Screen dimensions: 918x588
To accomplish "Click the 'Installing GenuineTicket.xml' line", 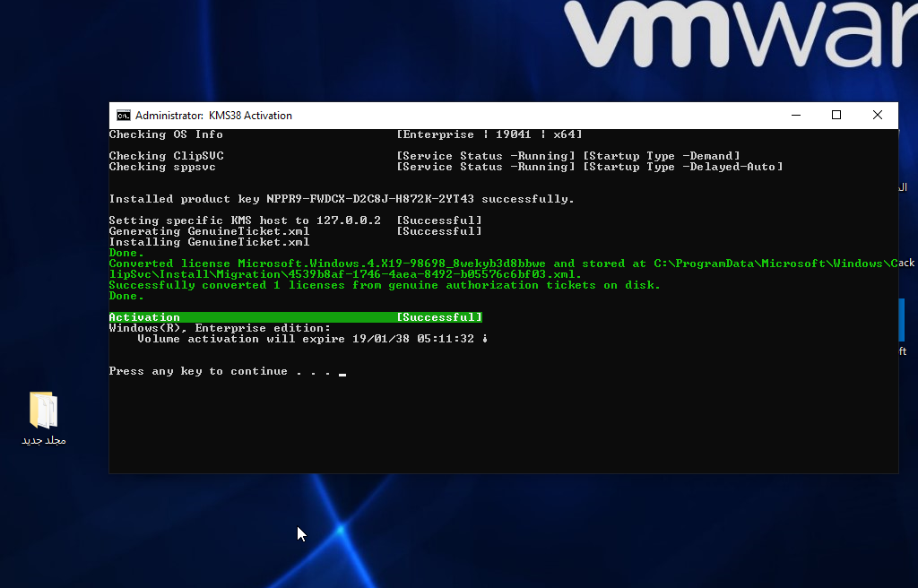I will 209,242.
